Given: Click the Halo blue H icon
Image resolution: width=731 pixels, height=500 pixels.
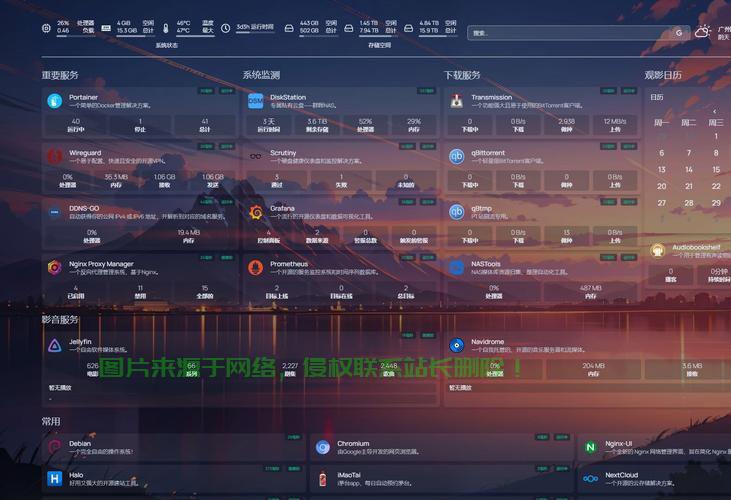Looking at the screenshot, I should [x=55, y=479].
